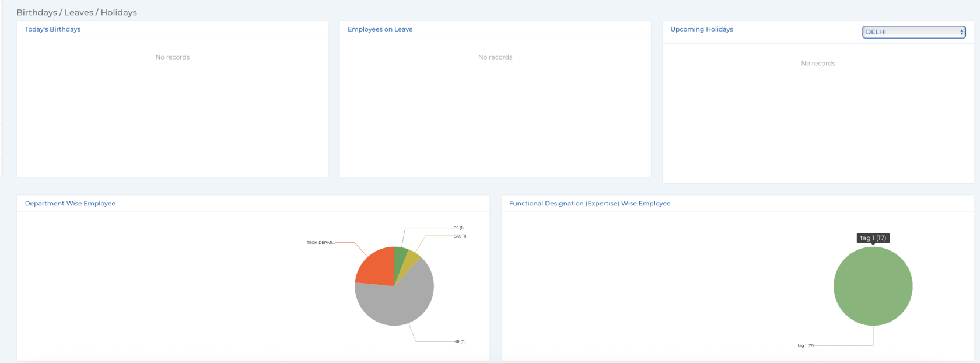Click the dark tag 1 (17) tooltip

(873, 238)
